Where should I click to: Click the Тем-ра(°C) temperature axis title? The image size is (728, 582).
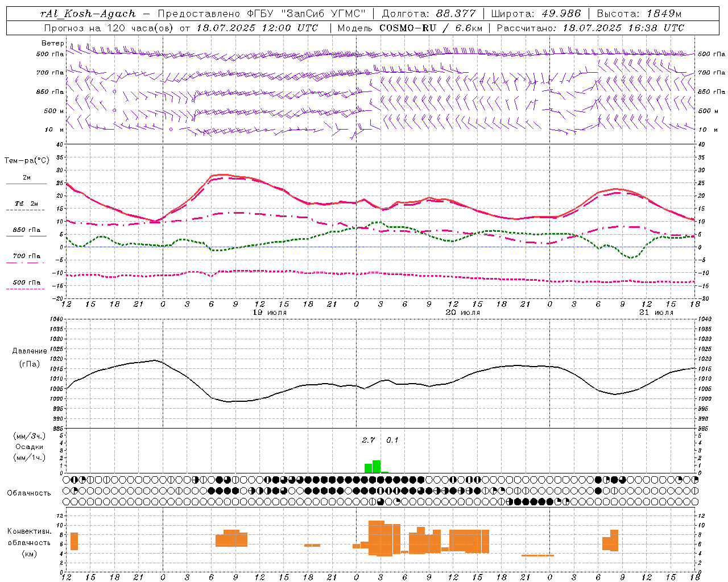tap(27, 161)
